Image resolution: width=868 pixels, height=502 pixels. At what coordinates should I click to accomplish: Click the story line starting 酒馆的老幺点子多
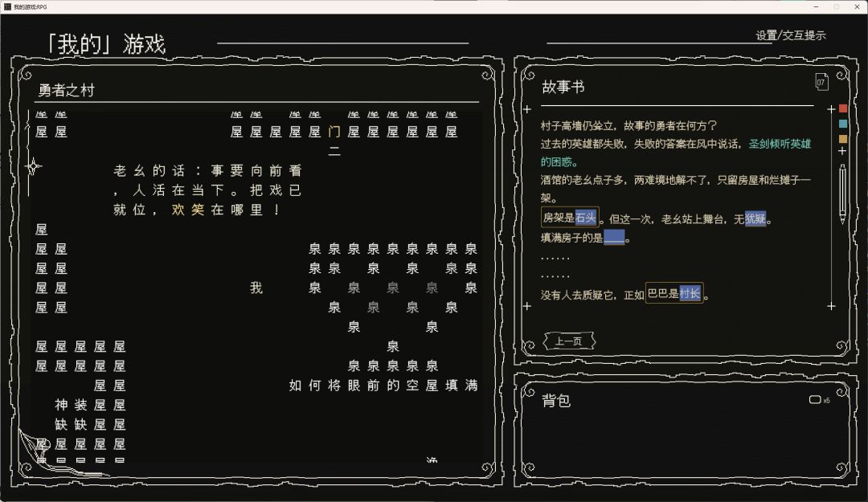[x=675, y=189]
